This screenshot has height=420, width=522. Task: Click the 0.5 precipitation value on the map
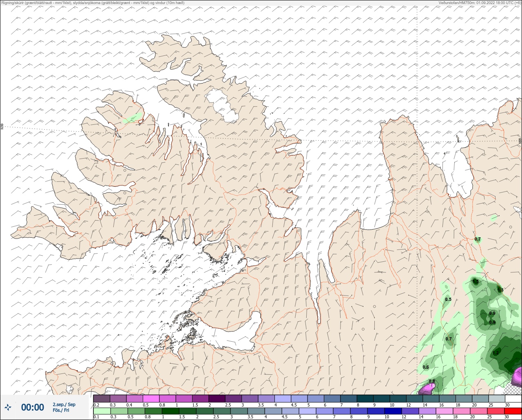point(448,299)
